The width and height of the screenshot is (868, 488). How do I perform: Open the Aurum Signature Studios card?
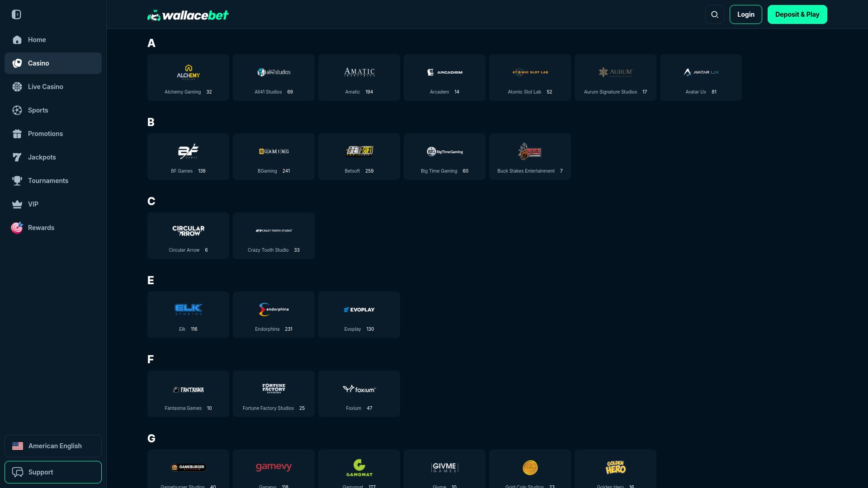point(615,77)
